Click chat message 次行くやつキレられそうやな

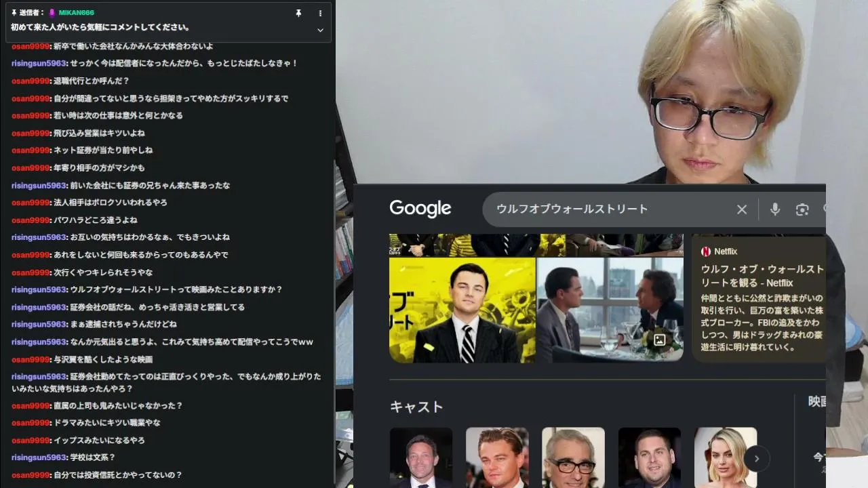(103, 272)
